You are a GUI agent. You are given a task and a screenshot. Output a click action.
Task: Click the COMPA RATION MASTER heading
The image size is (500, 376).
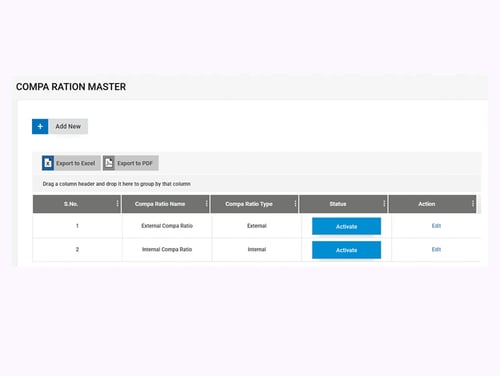71,87
